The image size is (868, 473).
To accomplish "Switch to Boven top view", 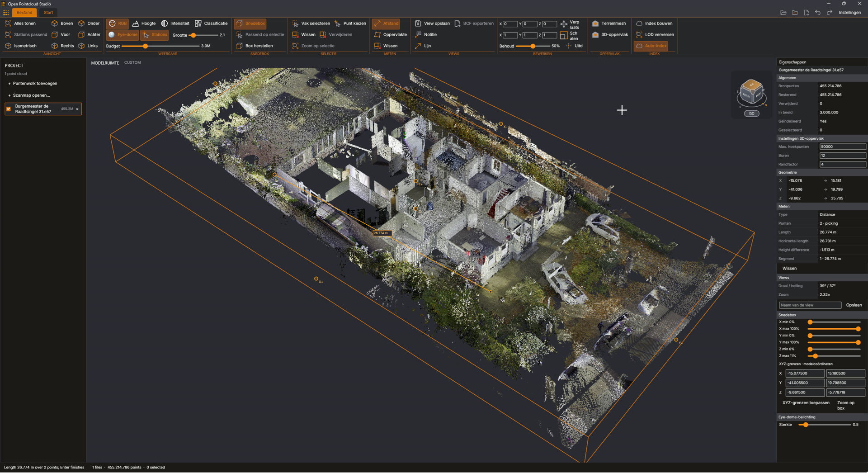I will (x=62, y=24).
